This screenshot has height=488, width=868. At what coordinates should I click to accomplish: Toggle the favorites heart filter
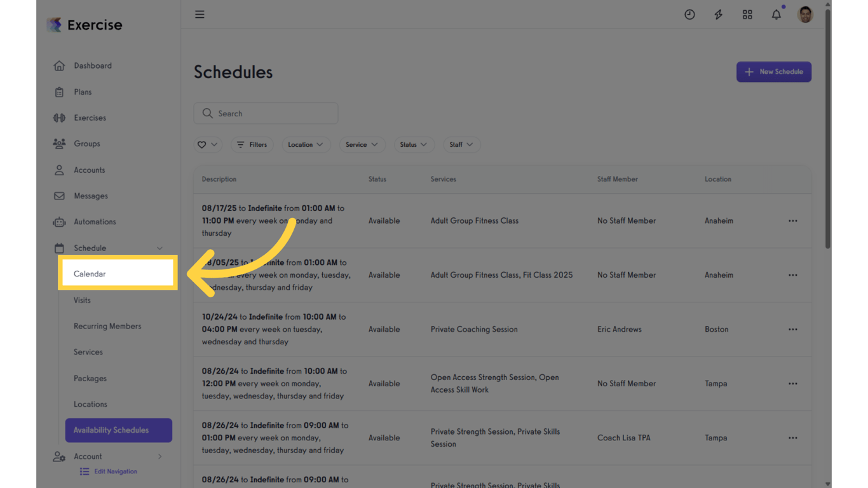pos(207,144)
